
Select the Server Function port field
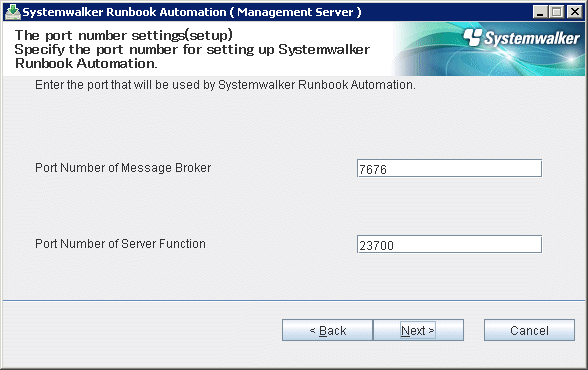pyautogui.click(x=449, y=244)
